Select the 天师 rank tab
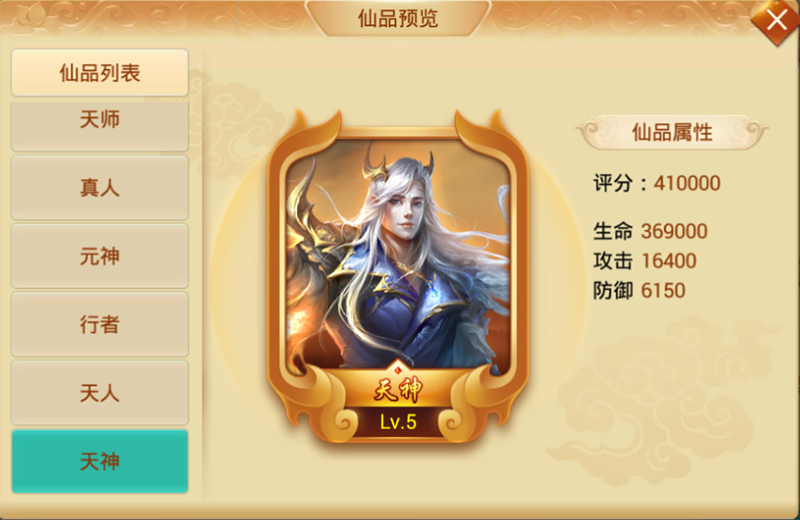 (x=99, y=126)
